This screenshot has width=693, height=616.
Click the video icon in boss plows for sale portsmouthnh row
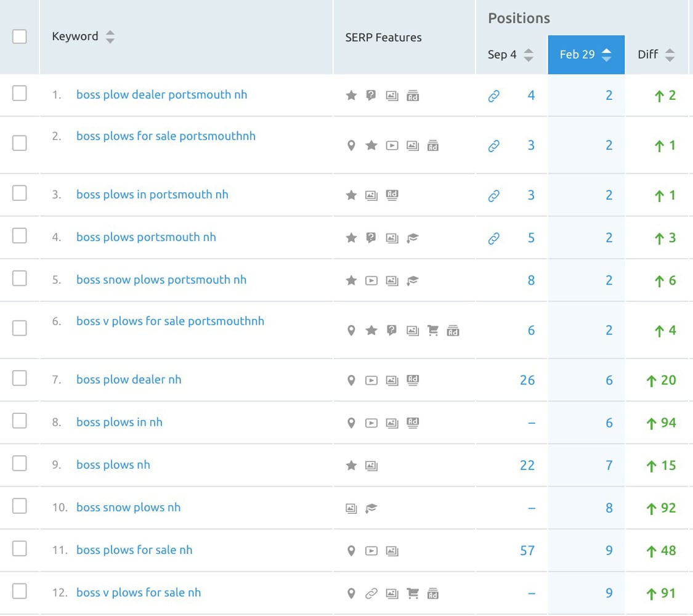pos(392,145)
